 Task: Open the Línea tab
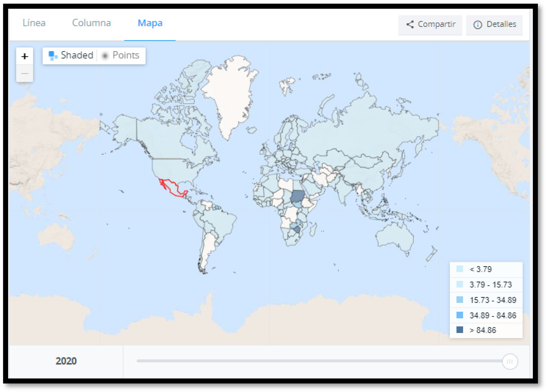pyautogui.click(x=34, y=23)
